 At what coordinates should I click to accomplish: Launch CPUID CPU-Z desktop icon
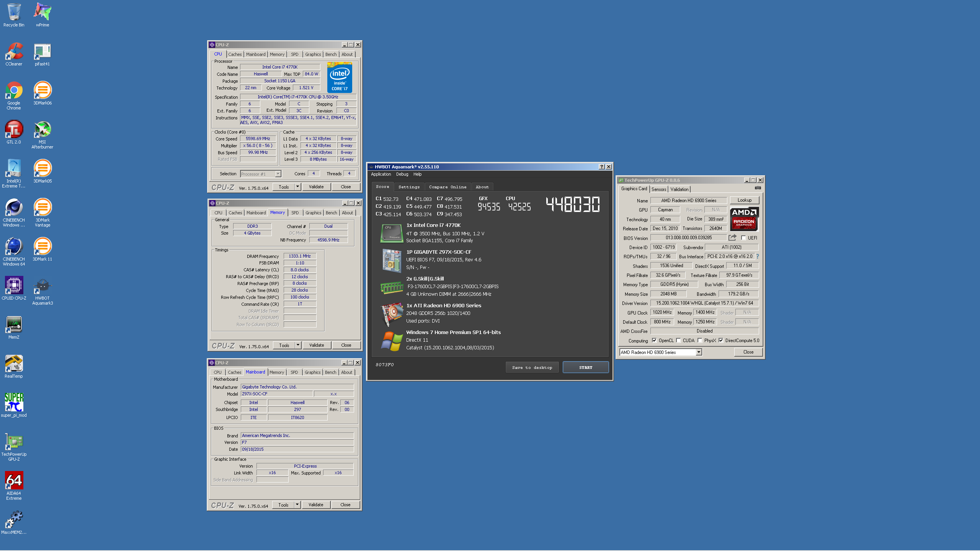pyautogui.click(x=14, y=289)
